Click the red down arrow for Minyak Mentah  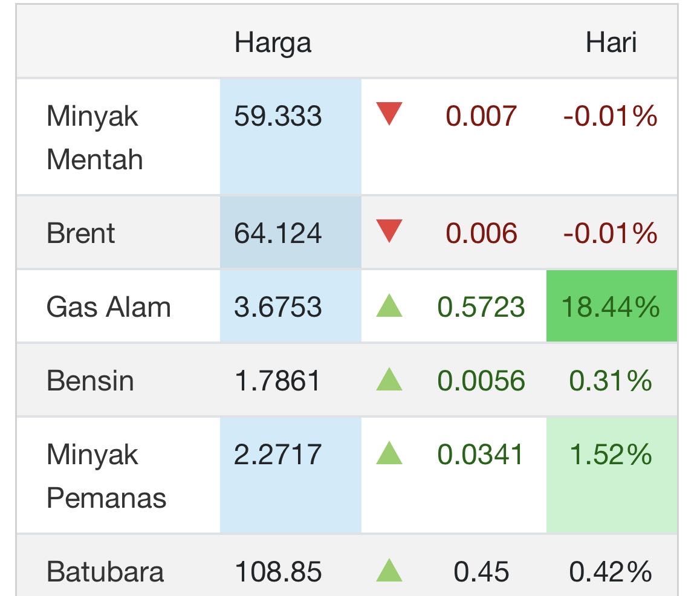pyautogui.click(x=389, y=114)
